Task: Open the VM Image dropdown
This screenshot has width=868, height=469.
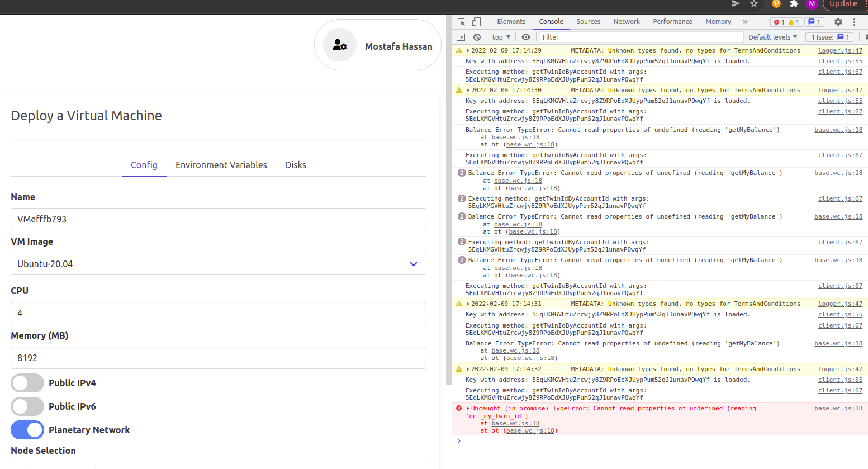Action: click(219, 264)
